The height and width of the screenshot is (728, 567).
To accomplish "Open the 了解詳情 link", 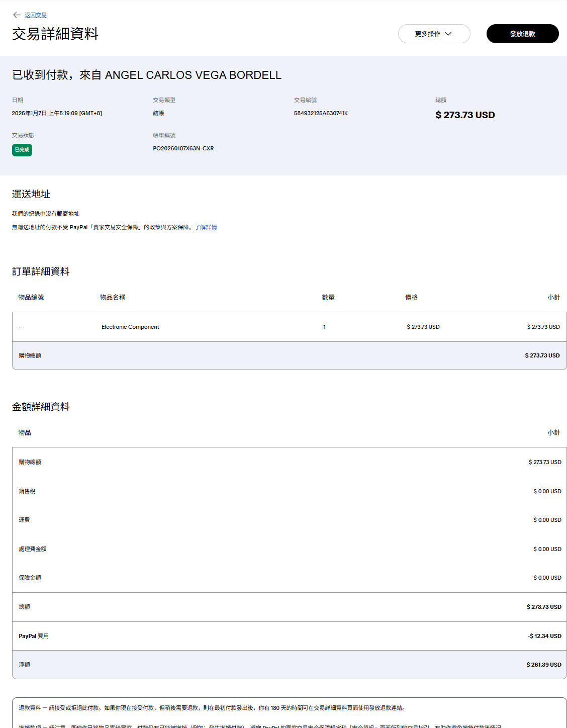I will [x=206, y=227].
